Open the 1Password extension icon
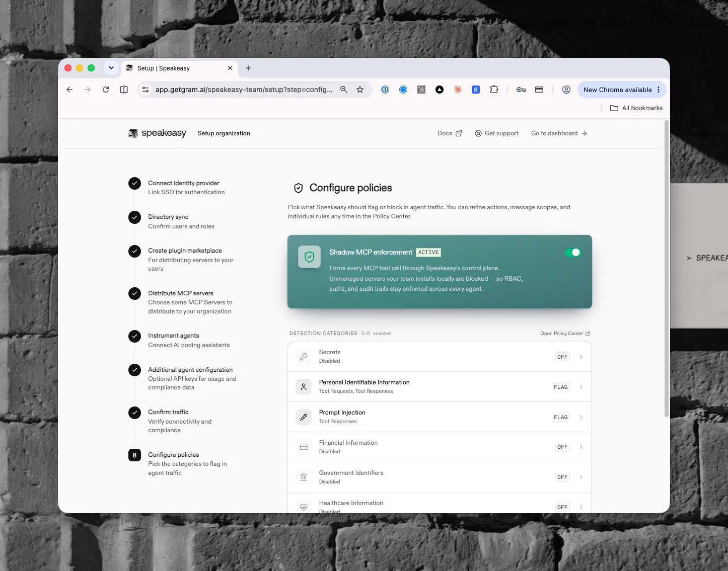 [x=385, y=90]
